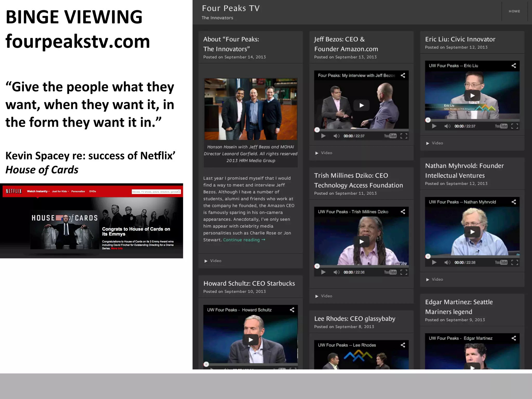The width and height of the screenshot is (532, 399).
Task: Click the Eric Liu video progress slider handle
Action: tap(428, 120)
